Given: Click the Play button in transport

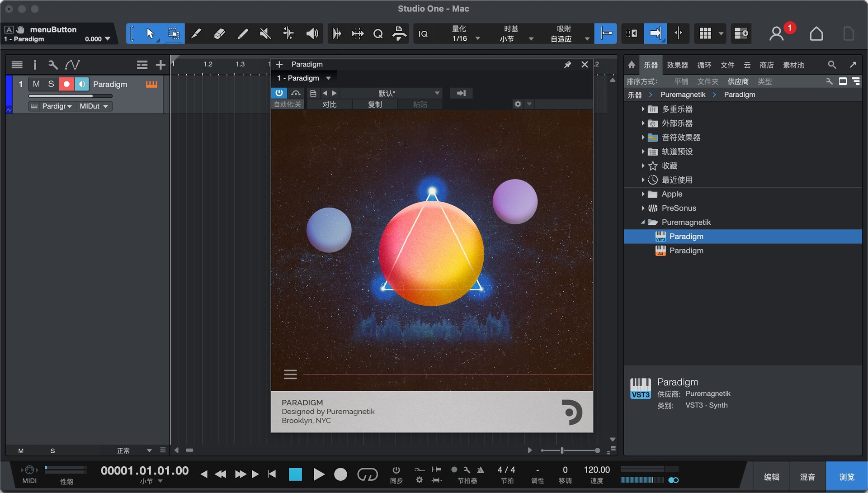Looking at the screenshot, I should coord(319,474).
